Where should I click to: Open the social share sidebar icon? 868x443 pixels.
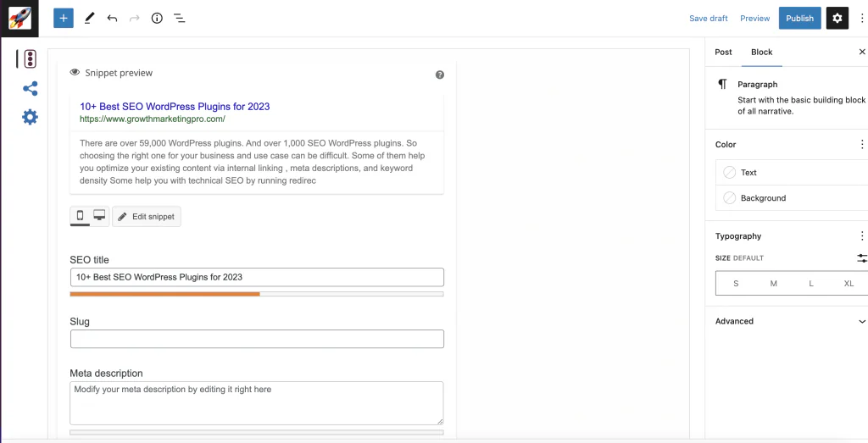click(30, 88)
